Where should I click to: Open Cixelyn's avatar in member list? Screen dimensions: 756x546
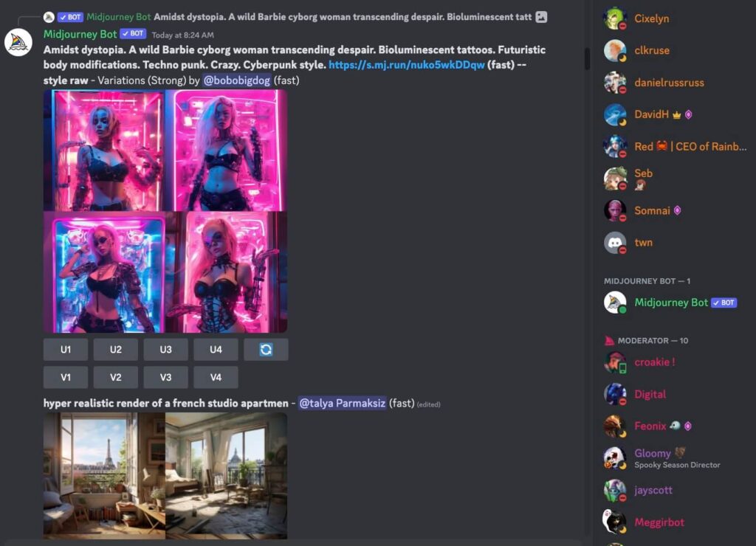(615, 18)
